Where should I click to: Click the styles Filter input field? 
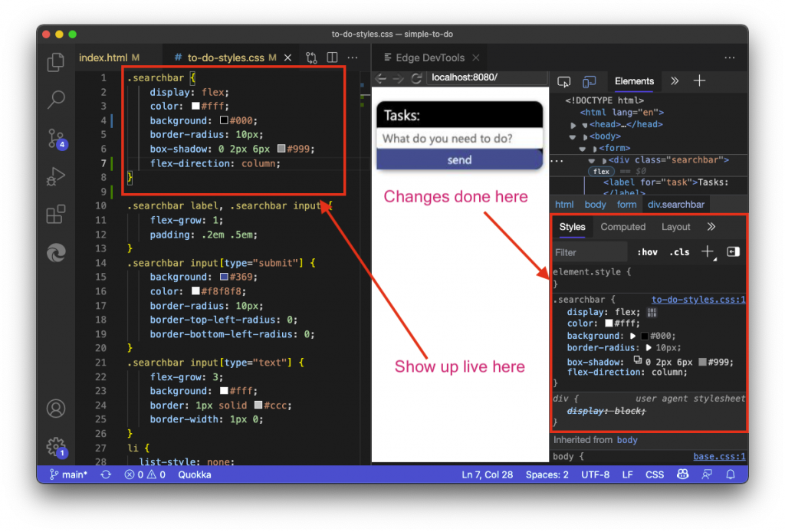click(x=590, y=252)
